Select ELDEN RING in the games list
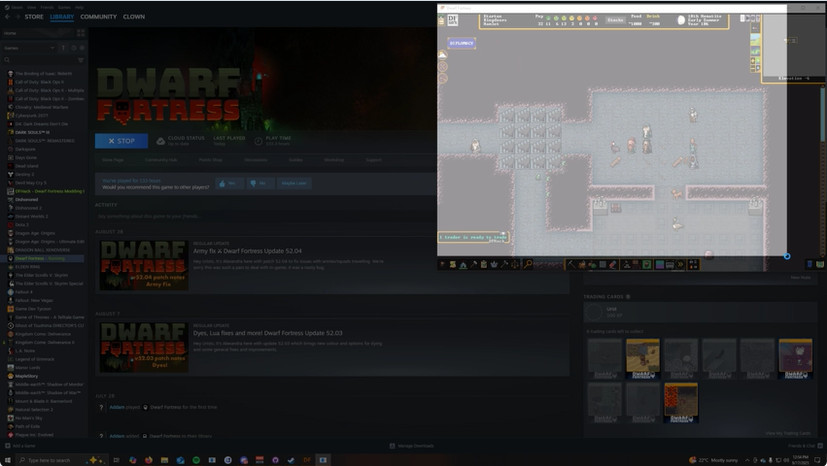The height and width of the screenshot is (466, 827). point(45,267)
